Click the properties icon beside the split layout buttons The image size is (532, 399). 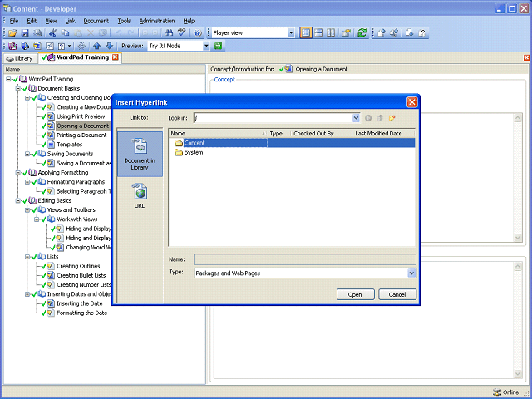pos(347,33)
